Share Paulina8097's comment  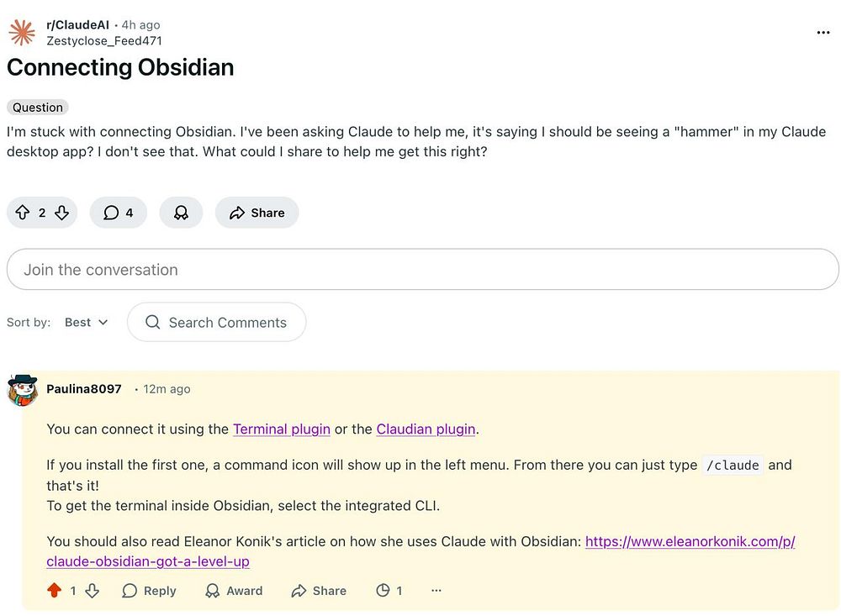pyautogui.click(x=319, y=591)
